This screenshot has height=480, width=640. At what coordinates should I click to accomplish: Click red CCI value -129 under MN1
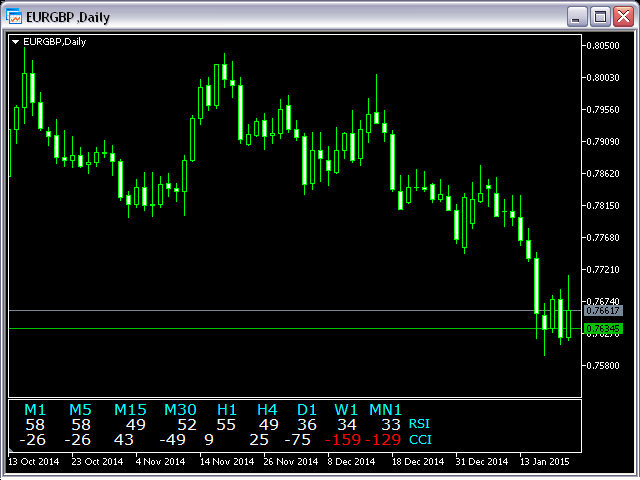pos(383,440)
